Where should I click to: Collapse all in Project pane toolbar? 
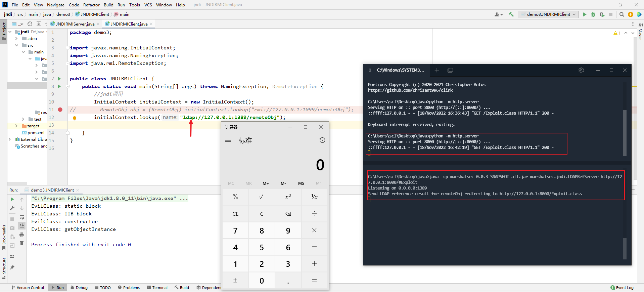coord(39,24)
